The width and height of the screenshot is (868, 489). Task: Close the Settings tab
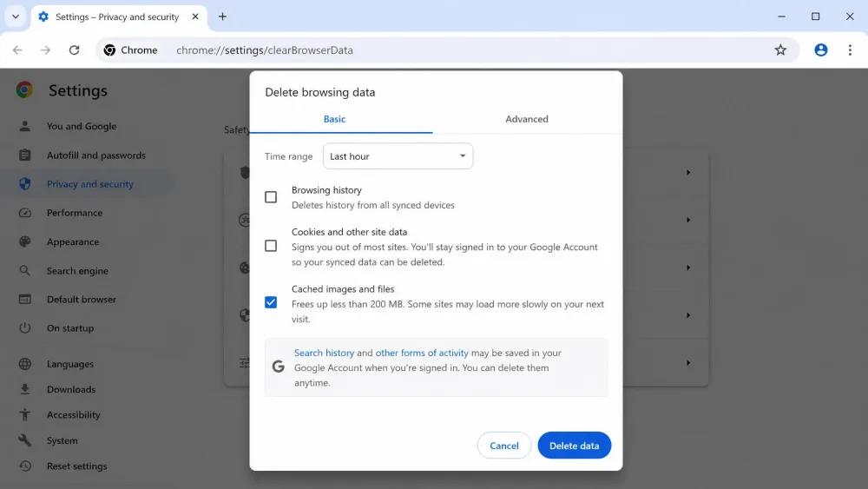click(x=195, y=17)
